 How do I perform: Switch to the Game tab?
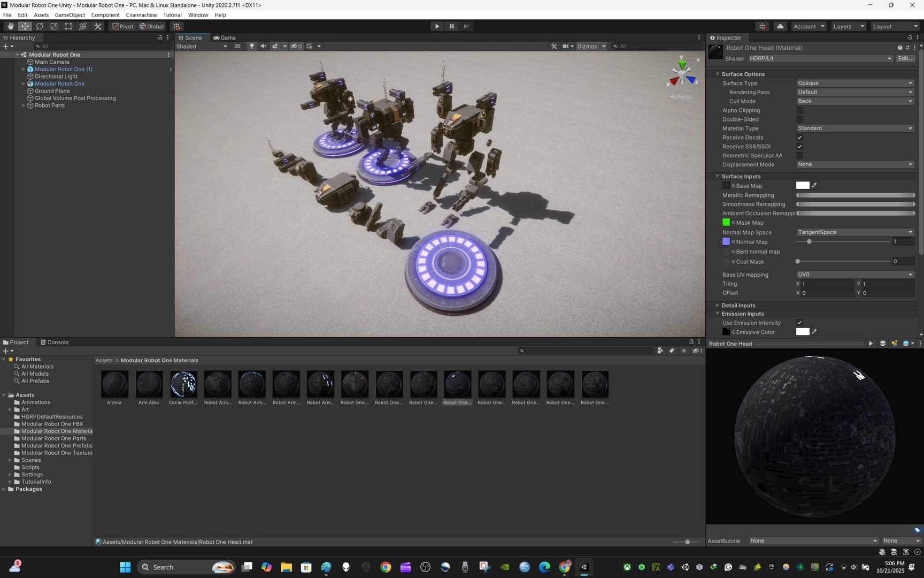coord(225,37)
